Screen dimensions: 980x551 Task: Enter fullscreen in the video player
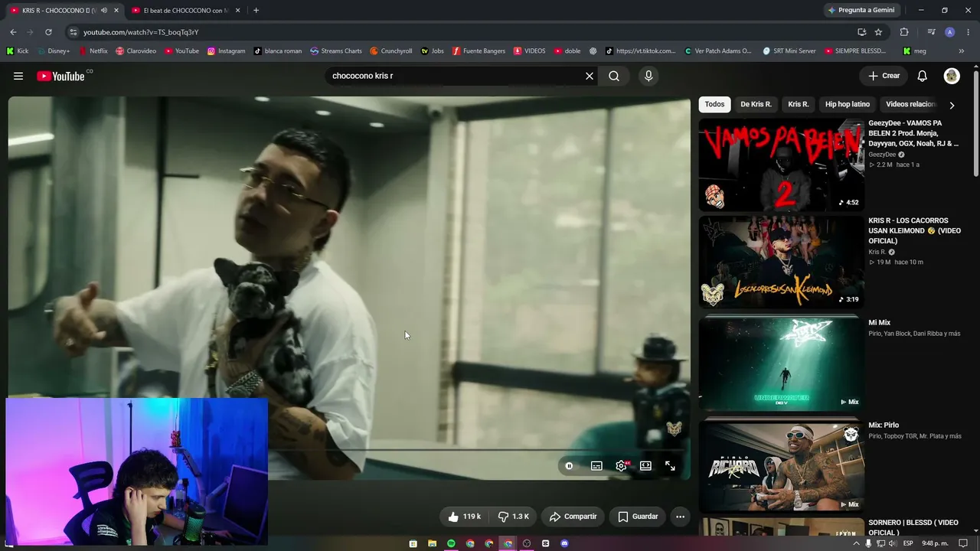pyautogui.click(x=670, y=465)
